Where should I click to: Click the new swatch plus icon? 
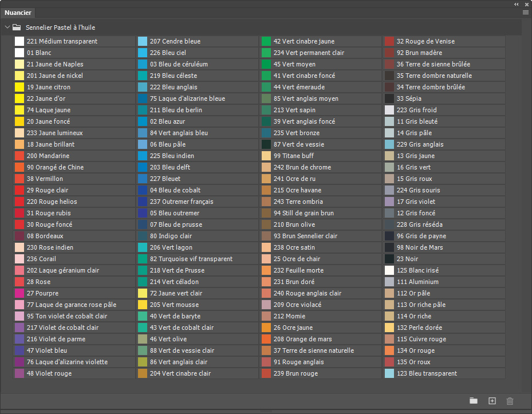pos(492,401)
